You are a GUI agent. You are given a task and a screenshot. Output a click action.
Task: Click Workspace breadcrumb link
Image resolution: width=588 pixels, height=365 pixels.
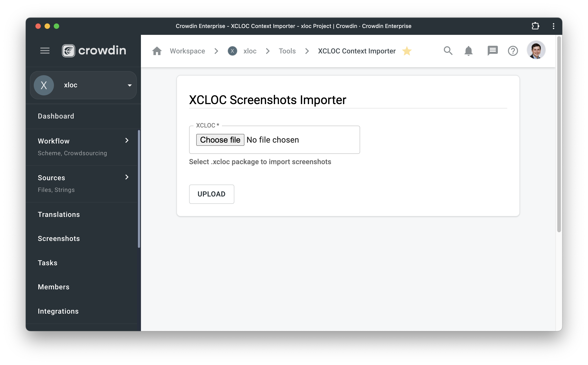pos(187,51)
